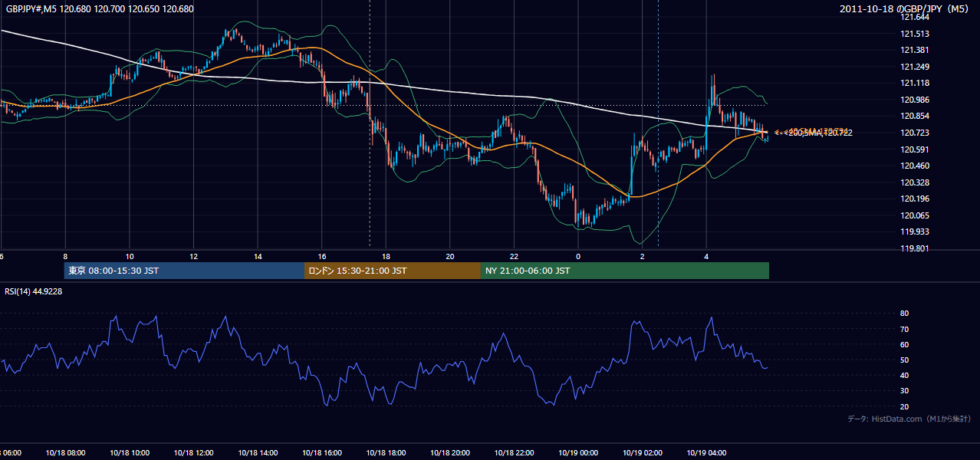Viewport: 980px width, 460px height.
Task: Click the 10/18 12:00 date label
Action: coord(194,452)
